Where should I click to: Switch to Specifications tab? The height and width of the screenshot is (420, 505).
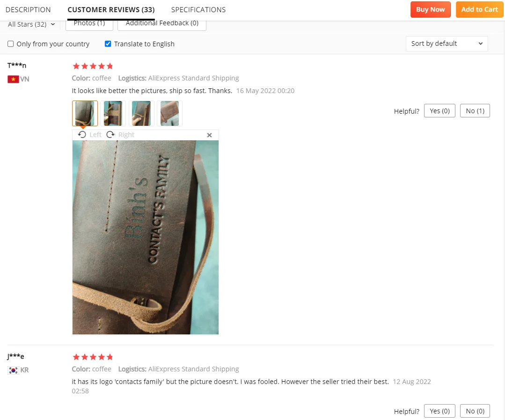pos(198,10)
